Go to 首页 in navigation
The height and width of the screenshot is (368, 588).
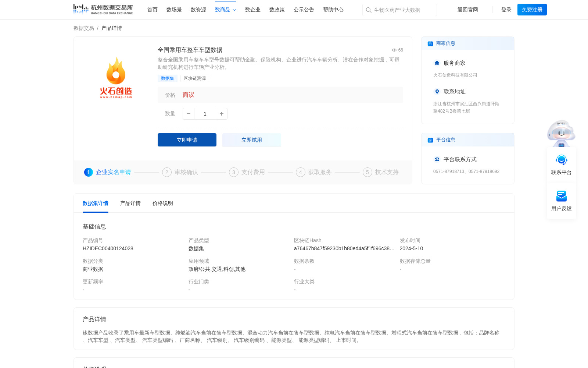pos(153,10)
